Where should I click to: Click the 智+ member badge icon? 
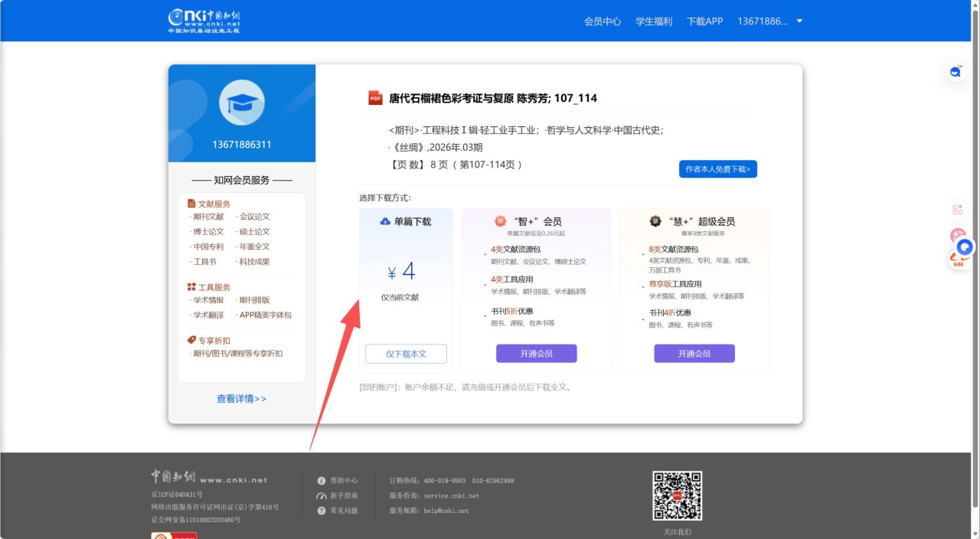click(500, 220)
